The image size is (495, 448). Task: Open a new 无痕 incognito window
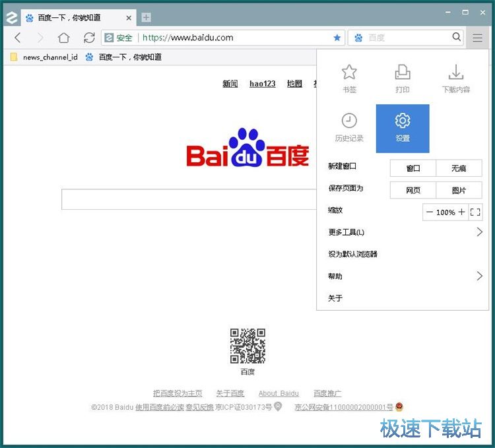(x=459, y=168)
